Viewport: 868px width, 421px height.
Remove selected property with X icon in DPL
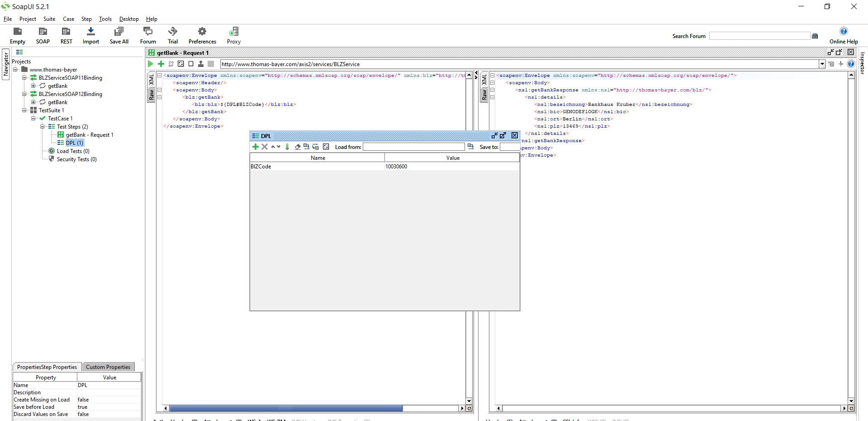point(265,147)
